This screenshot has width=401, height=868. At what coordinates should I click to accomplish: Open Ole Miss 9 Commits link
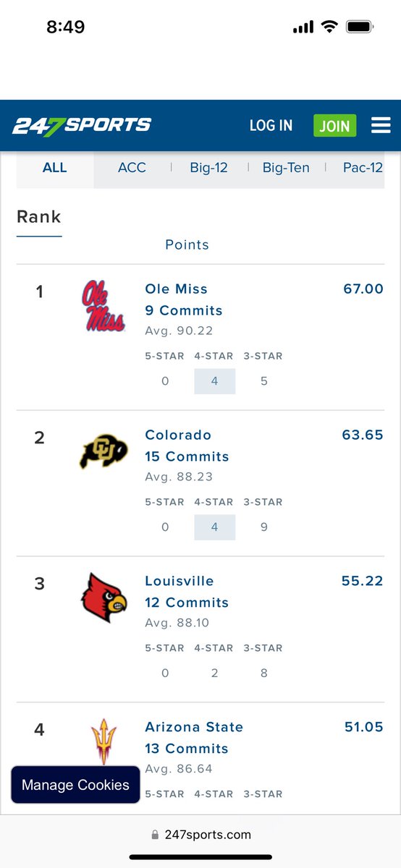(184, 310)
